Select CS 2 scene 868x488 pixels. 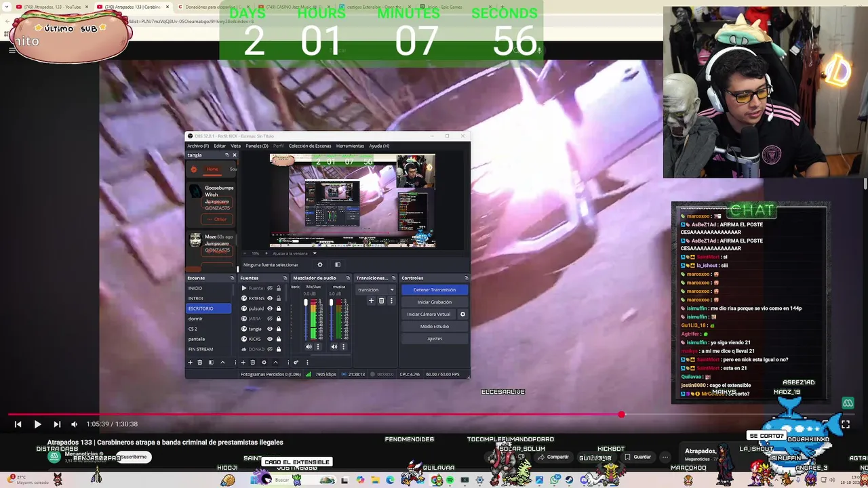209,329
